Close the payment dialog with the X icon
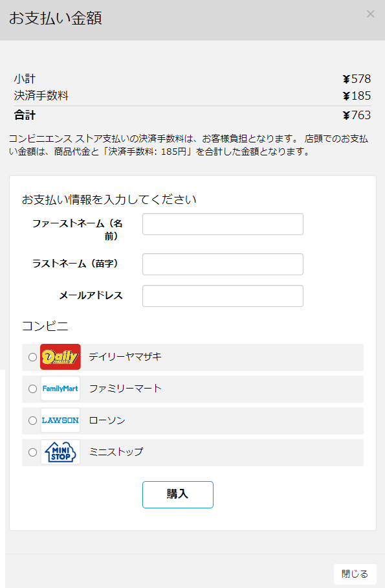The height and width of the screenshot is (588, 385). click(370, 14)
